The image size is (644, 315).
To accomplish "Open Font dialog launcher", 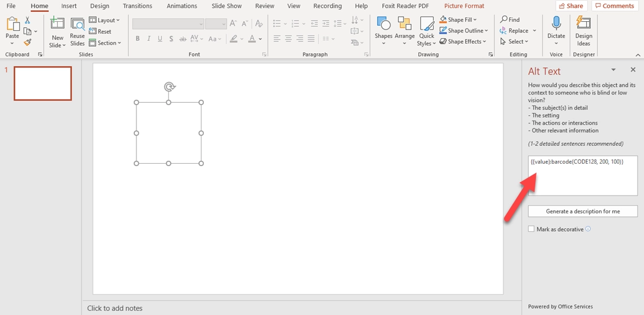I will pos(264,54).
